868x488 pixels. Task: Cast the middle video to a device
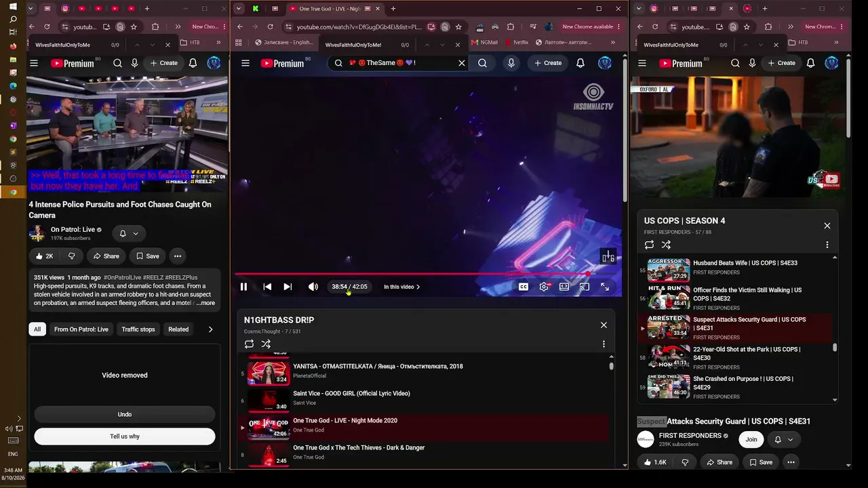(x=585, y=287)
